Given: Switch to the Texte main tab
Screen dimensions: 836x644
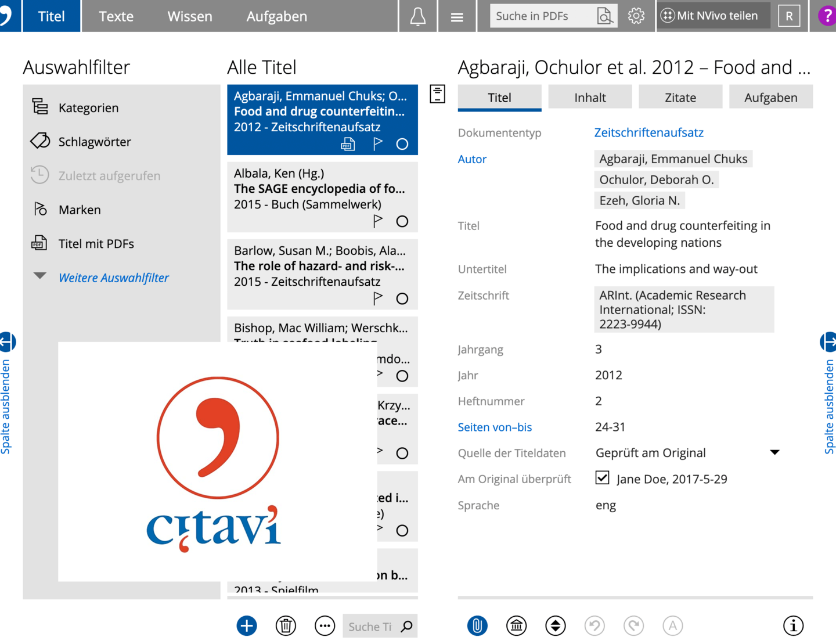Looking at the screenshot, I should [x=116, y=16].
